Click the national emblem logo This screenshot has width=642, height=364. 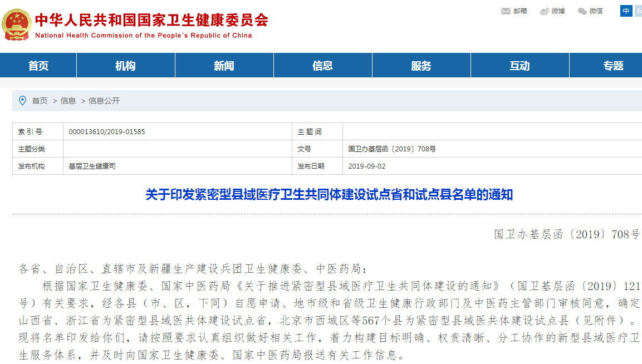click(x=17, y=24)
